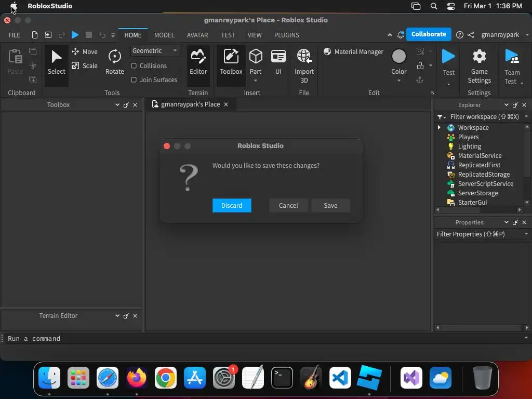532x399 pixels.
Task: Click the Discard button in dialog
Action: [x=232, y=205]
